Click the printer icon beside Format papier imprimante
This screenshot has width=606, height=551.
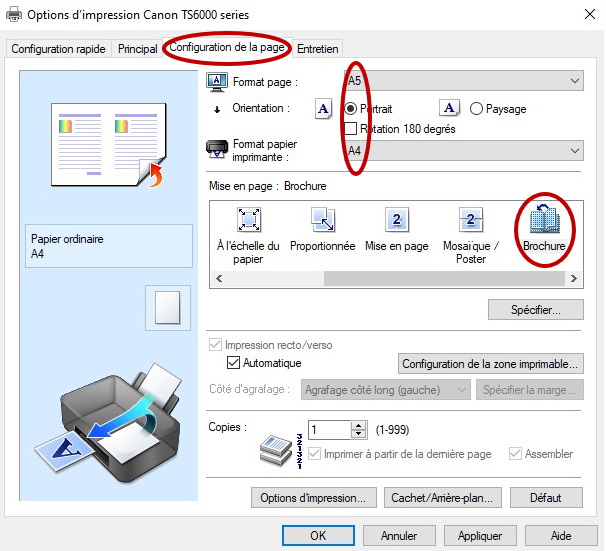[x=217, y=149]
